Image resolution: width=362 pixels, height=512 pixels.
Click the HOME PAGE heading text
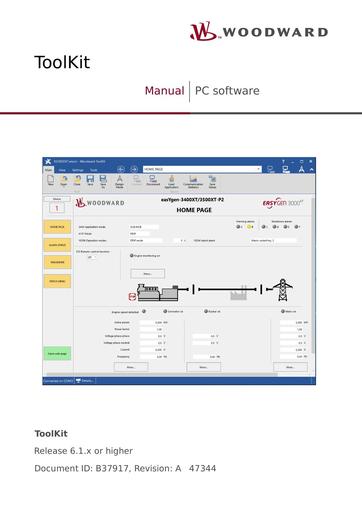[x=194, y=210]
